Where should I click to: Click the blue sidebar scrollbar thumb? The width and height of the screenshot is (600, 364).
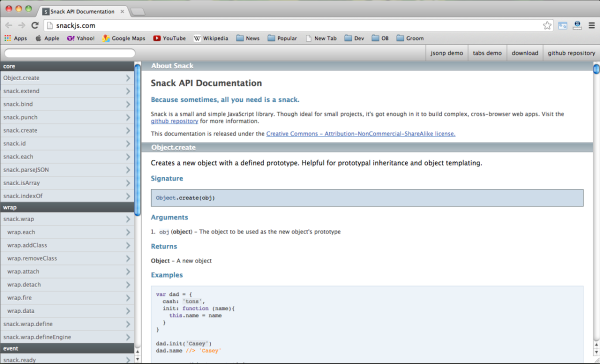click(137, 140)
